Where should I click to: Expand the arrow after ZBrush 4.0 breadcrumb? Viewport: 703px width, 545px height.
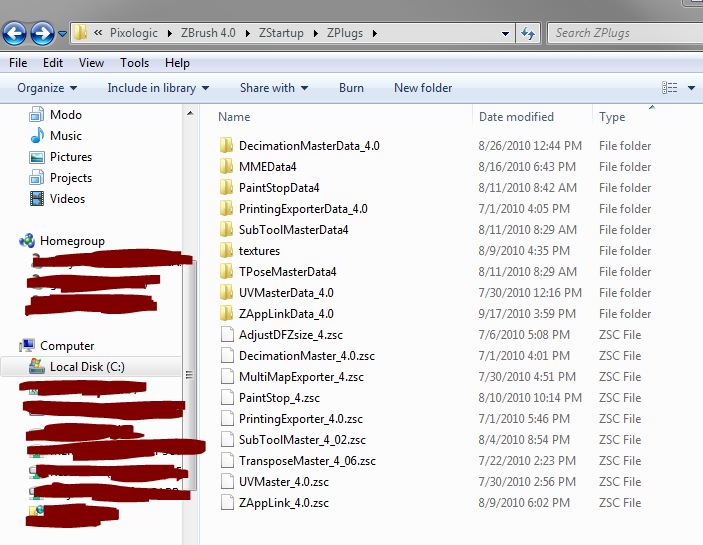click(x=247, y=34)
